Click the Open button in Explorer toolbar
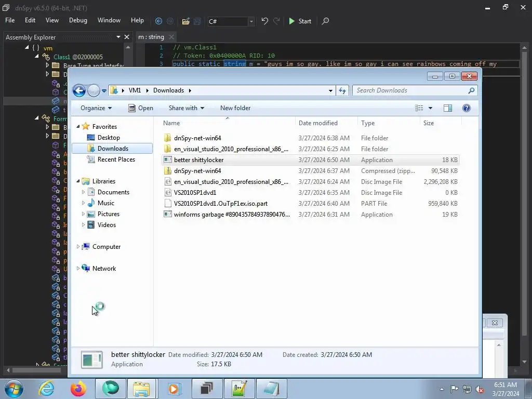Image resolution: width=532 pixels, height=399 pixels. [x=141, y=108]
